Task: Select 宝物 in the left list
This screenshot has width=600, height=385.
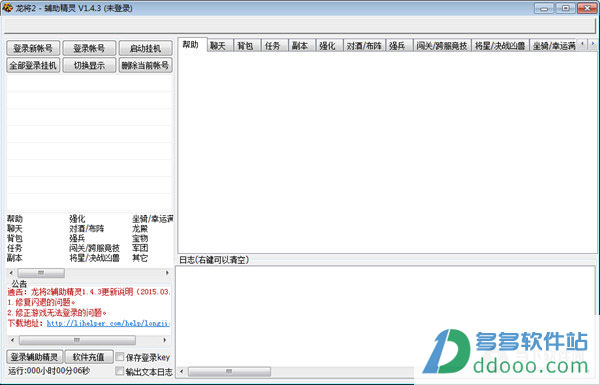Action: [x=140, y=238]
